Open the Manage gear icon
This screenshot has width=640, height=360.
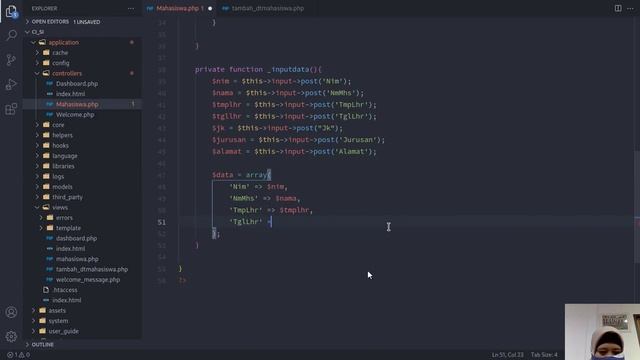[11, 336]
